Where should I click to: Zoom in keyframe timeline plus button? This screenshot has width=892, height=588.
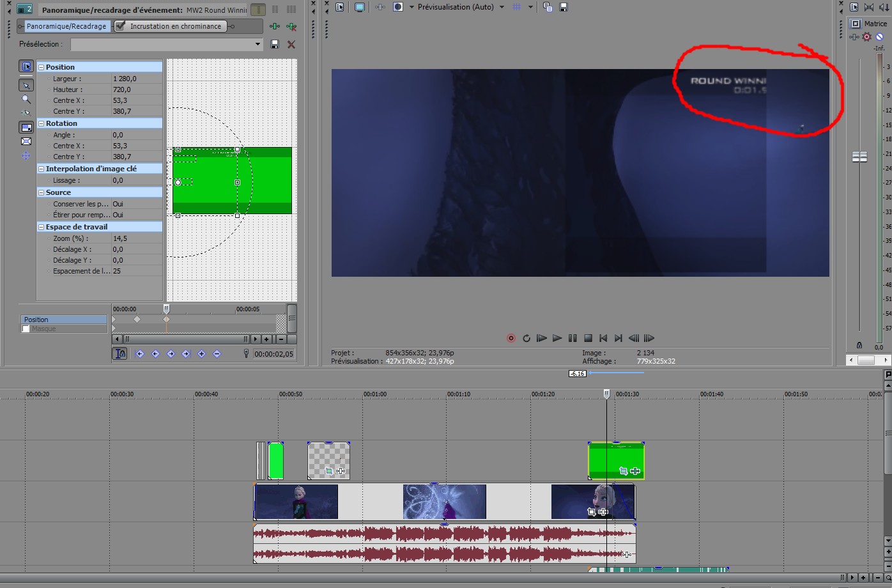pyautogui.click(x=266, y=339)
